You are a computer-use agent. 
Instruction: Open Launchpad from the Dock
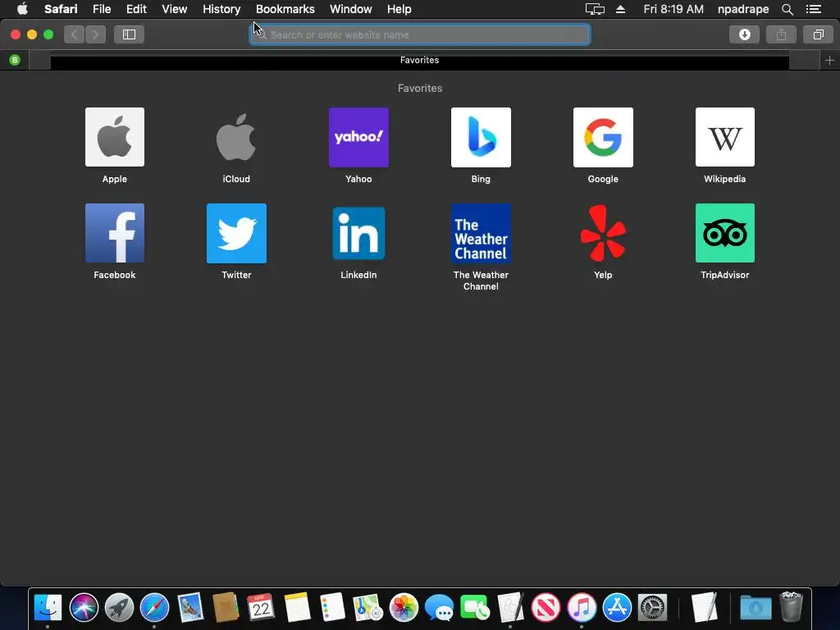pos(119,608)
